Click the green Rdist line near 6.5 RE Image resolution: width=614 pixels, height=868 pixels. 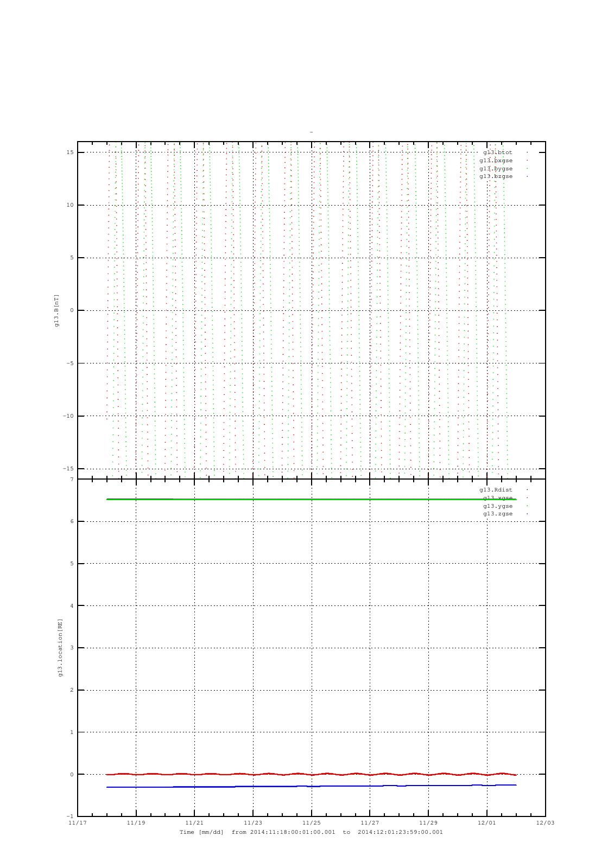pos(311,499)
